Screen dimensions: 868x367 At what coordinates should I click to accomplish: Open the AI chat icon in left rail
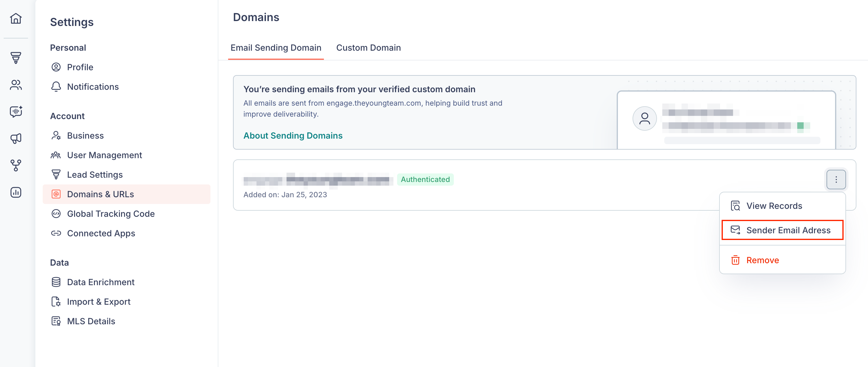tap(16, 111)
